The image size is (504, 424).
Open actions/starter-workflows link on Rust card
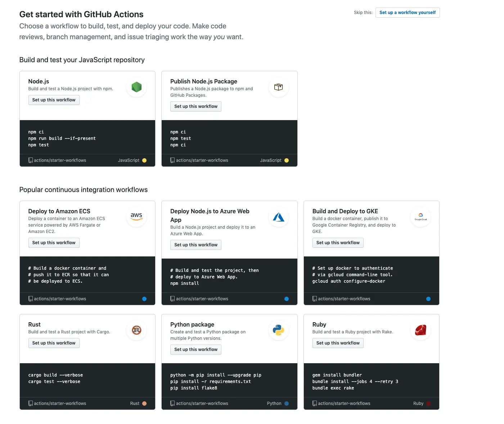click(60, 404)
